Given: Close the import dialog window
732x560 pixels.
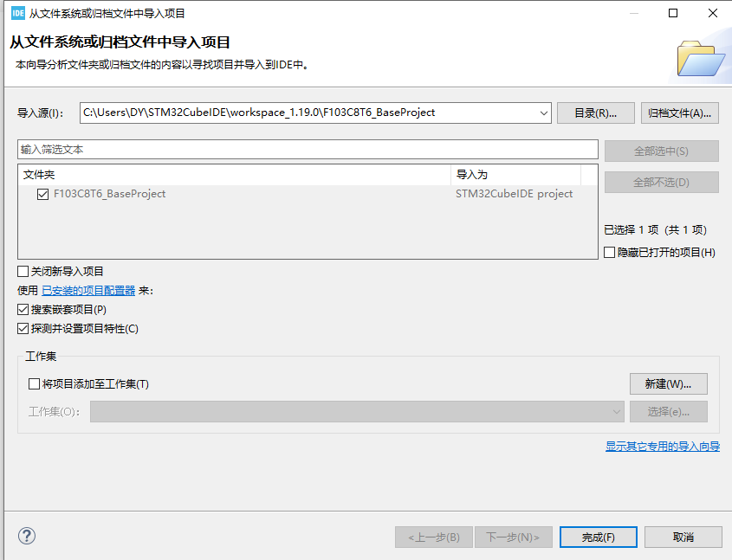Looking at the screenshot, I should (712, 13).
